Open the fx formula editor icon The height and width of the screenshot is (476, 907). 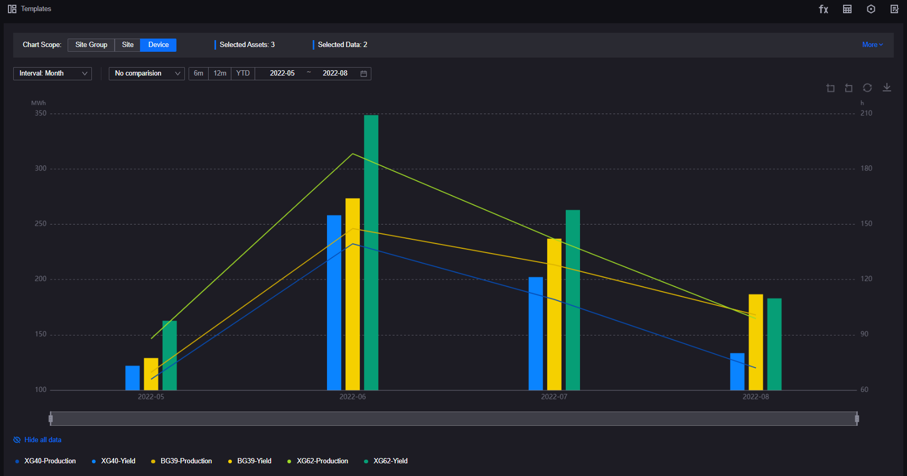click(x=823, y=9)
